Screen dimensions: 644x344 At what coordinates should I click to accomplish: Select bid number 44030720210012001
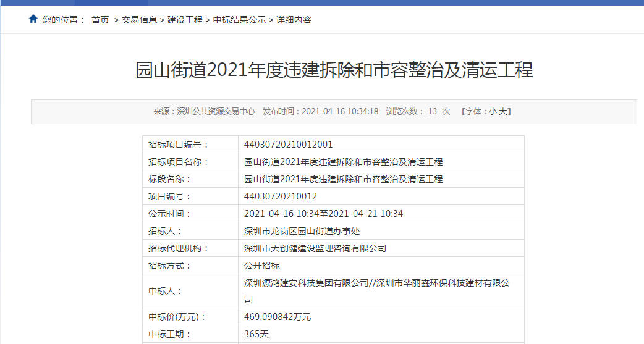click(x=289, y=145)
